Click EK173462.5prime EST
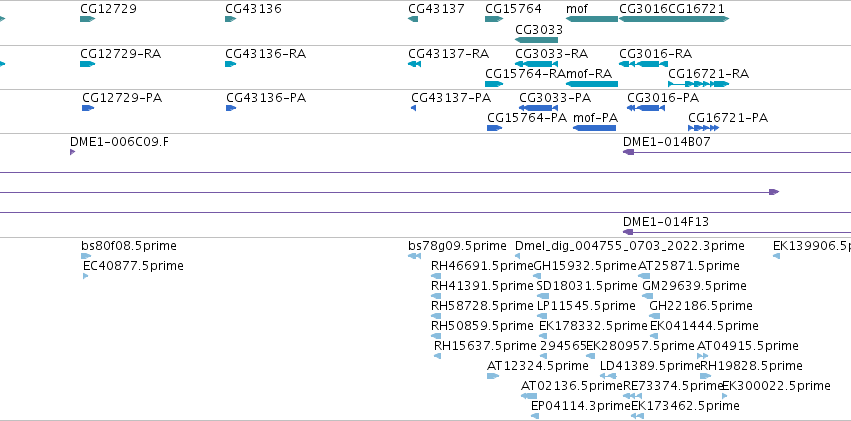Image resolution: width=851 pixels, height=421 pixels. (638, 416)
